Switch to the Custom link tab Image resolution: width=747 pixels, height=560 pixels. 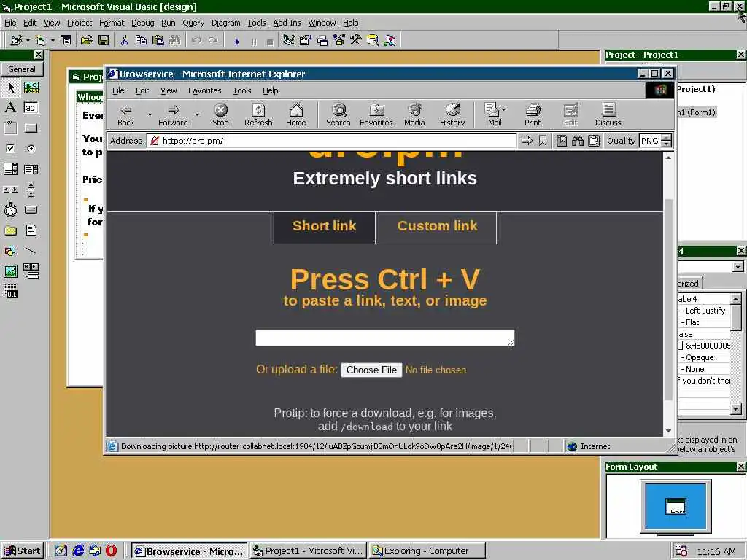coord(438,227)
